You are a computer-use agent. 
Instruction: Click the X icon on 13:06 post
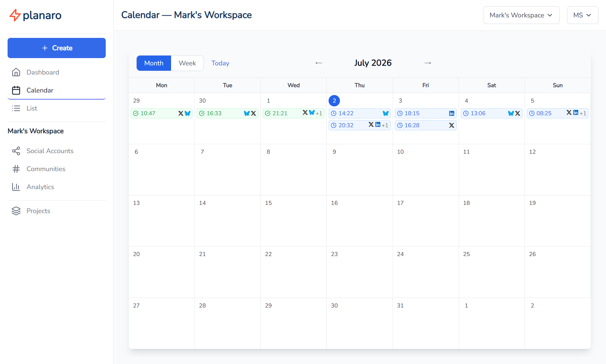tap(518, 113)
